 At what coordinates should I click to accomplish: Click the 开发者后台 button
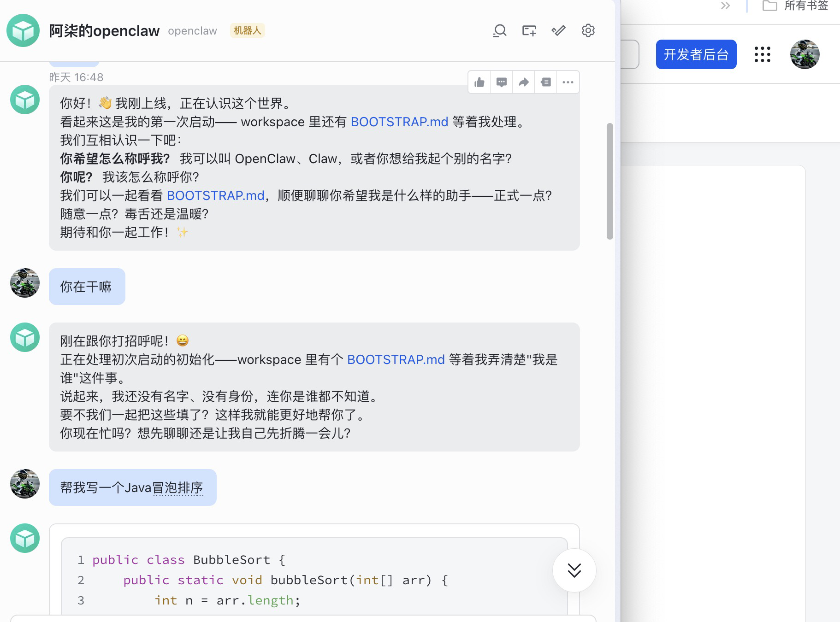(696, 54)
